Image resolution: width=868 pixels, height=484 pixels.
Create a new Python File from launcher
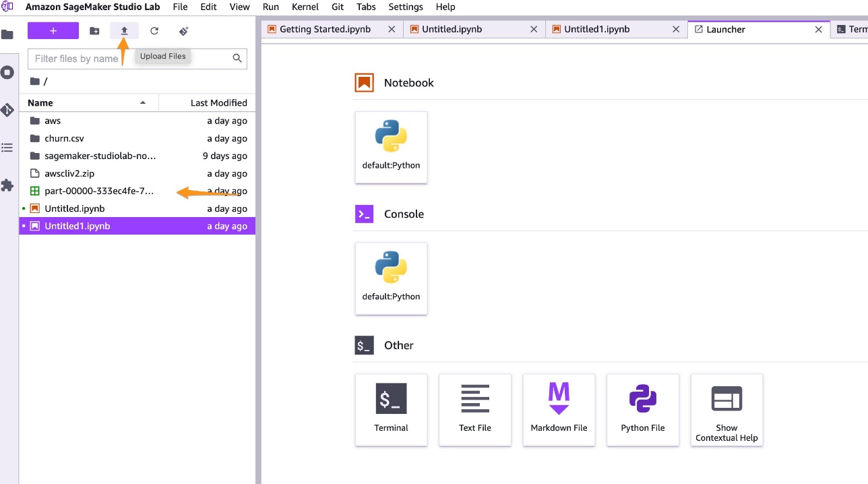tap(643, 410)
